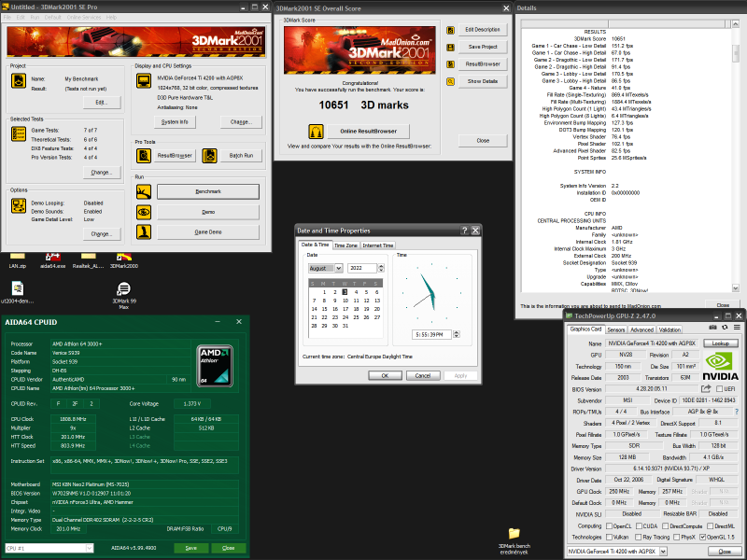
Task: Select day 15 in the calendar
Action: coord(324,309)
